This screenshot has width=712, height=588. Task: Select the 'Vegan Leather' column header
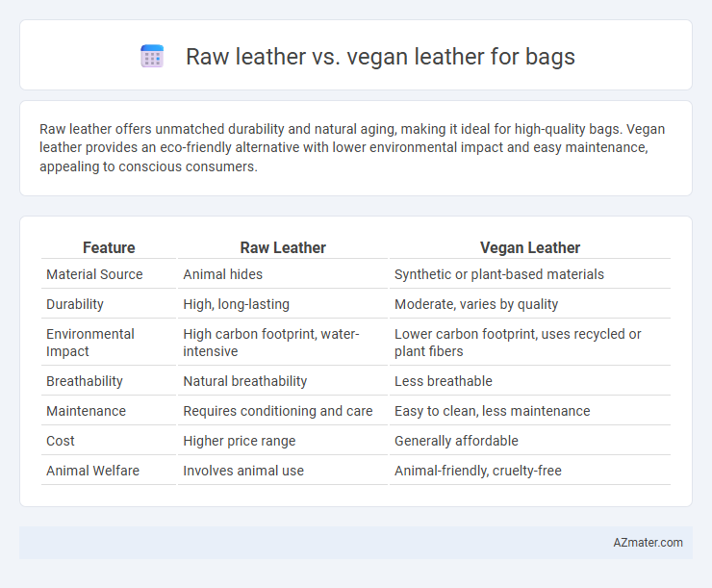tap(530, 247)
